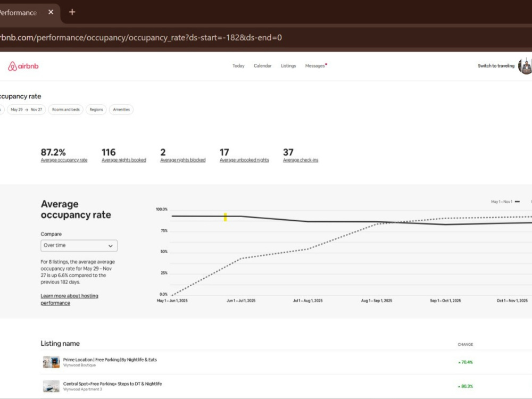Click the 70.4% change value

465,362
